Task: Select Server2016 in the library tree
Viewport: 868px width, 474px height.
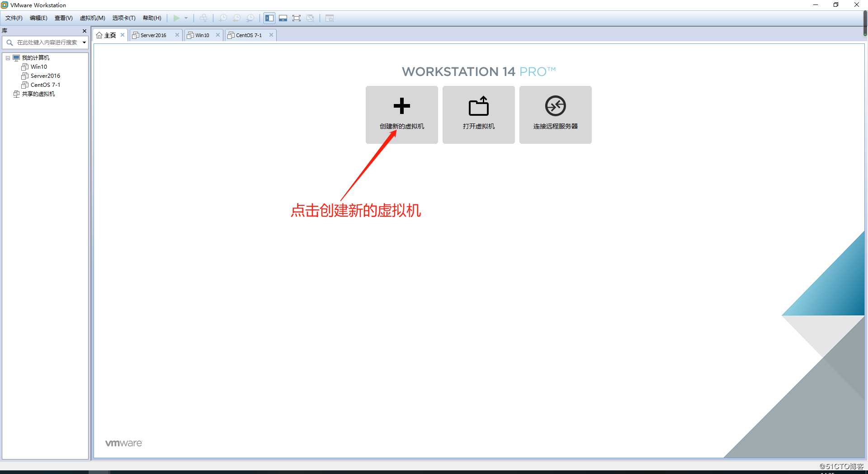Action: [x=45, y=76]
